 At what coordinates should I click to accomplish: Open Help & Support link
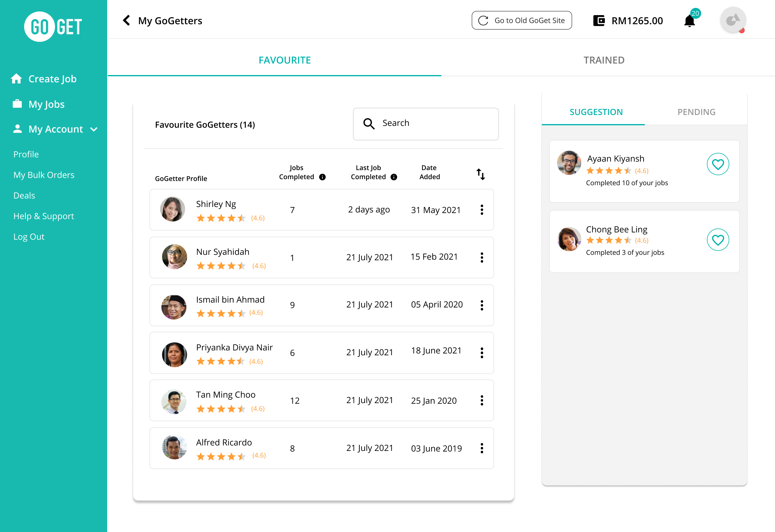click(44, 216)
